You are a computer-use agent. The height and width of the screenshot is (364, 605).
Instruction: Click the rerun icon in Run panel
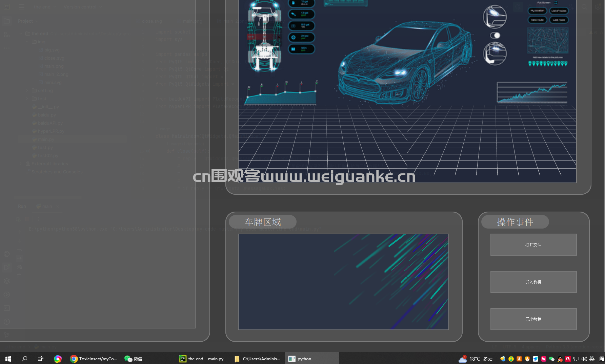coord(18,219)
